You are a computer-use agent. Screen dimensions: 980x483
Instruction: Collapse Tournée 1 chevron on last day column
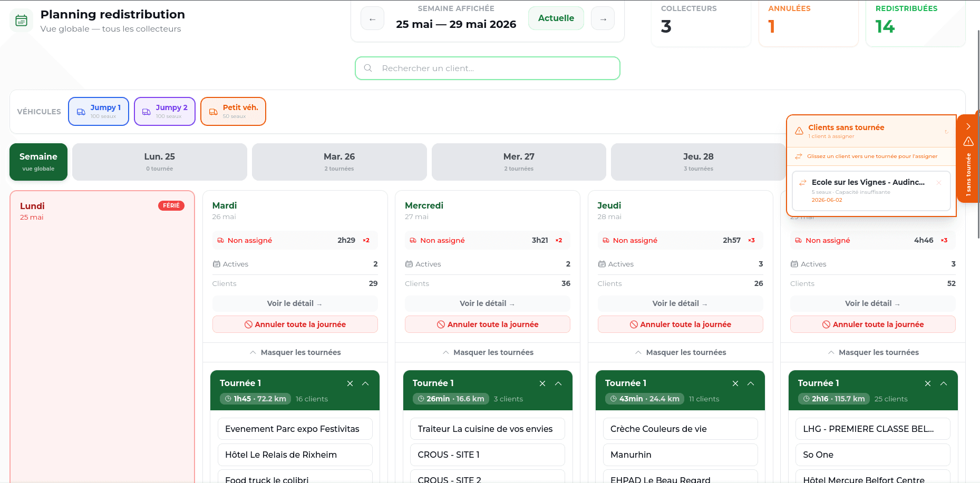click(944, 383)
